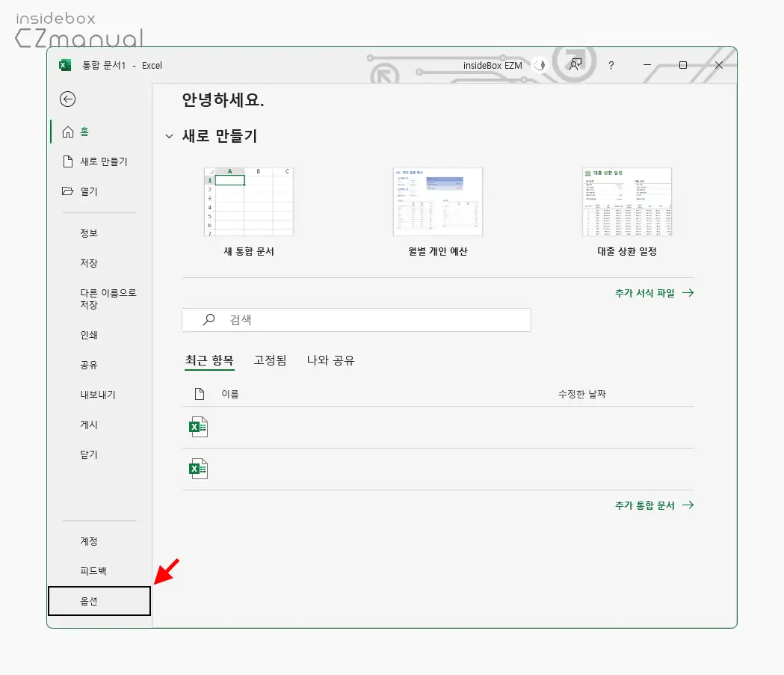Click 저장 in the sidebar
This screenshot has width=784, height=675.
(100, 263)
